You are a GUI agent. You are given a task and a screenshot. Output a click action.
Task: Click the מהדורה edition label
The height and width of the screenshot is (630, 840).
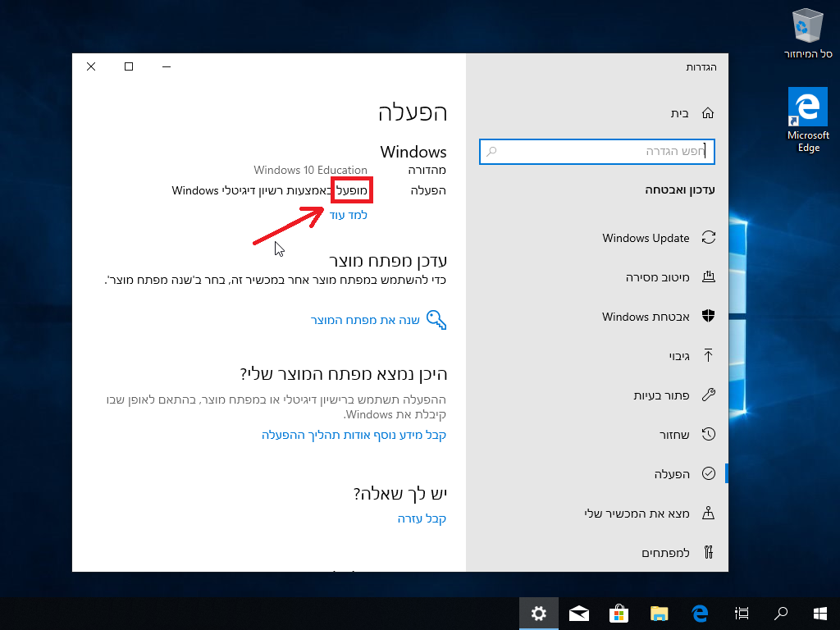click(x=427, y=171)
